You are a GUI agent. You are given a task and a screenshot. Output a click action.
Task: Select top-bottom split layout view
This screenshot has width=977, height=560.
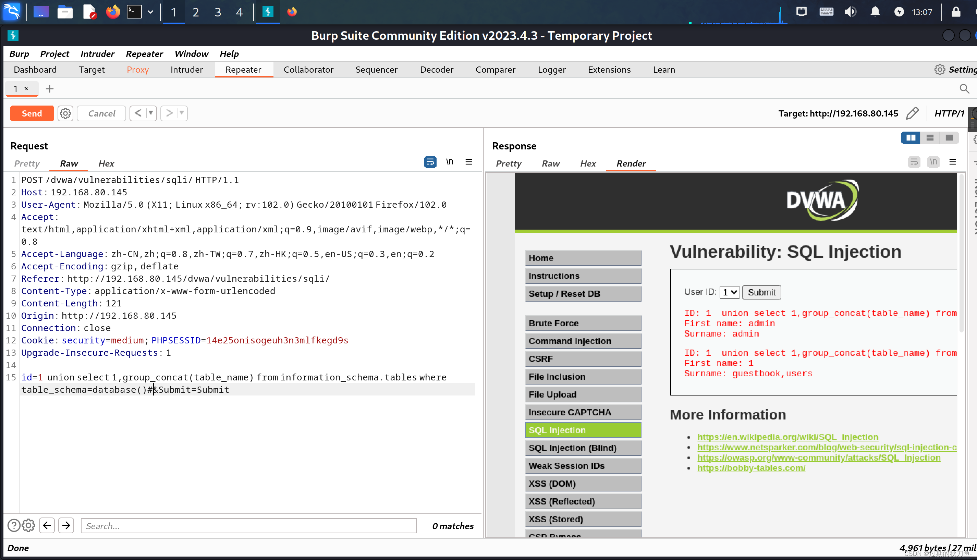tap(930, 138)
